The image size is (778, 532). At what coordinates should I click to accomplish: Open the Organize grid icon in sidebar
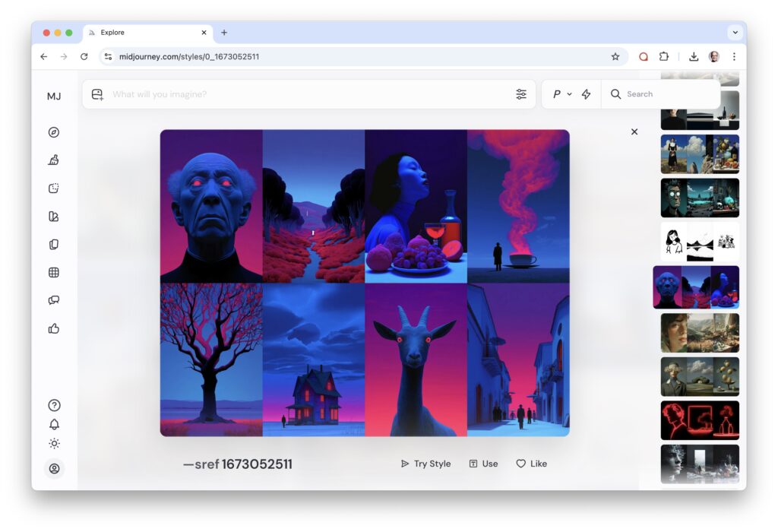[x=54, y=273]
